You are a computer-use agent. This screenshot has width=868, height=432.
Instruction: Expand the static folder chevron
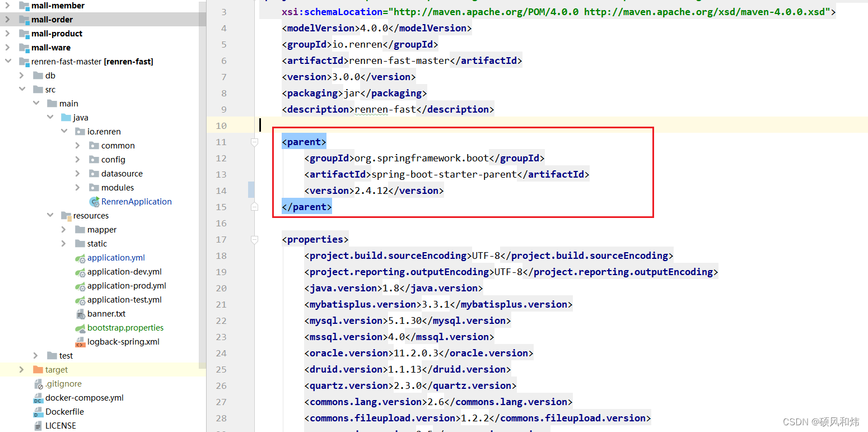pyautogui.click(x=63, y=244)
